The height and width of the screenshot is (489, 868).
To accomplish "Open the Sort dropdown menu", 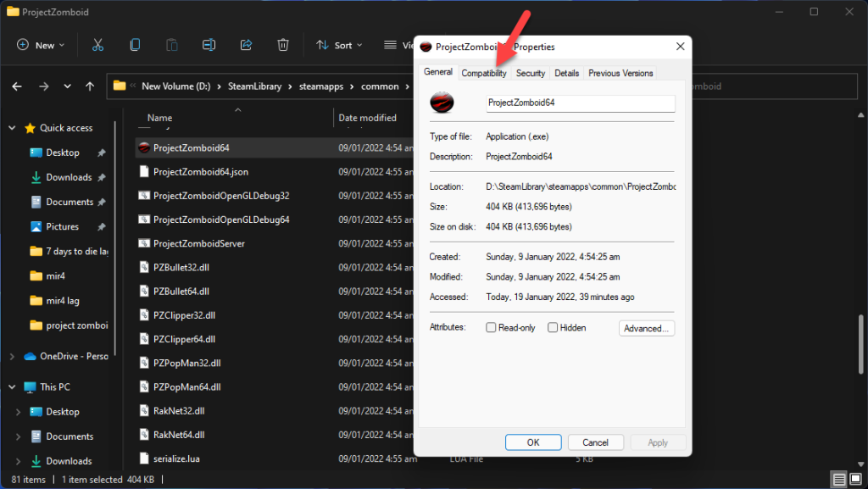I will coord(339,45).
